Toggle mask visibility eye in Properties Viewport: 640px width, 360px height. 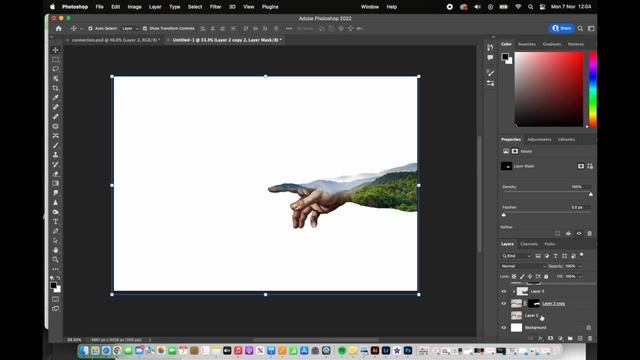[579, 233]
